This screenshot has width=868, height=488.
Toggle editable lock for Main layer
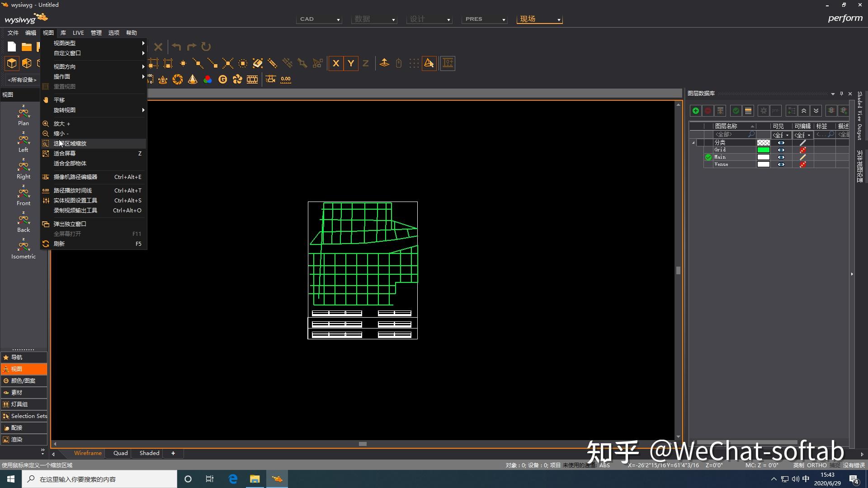[802, 157]
